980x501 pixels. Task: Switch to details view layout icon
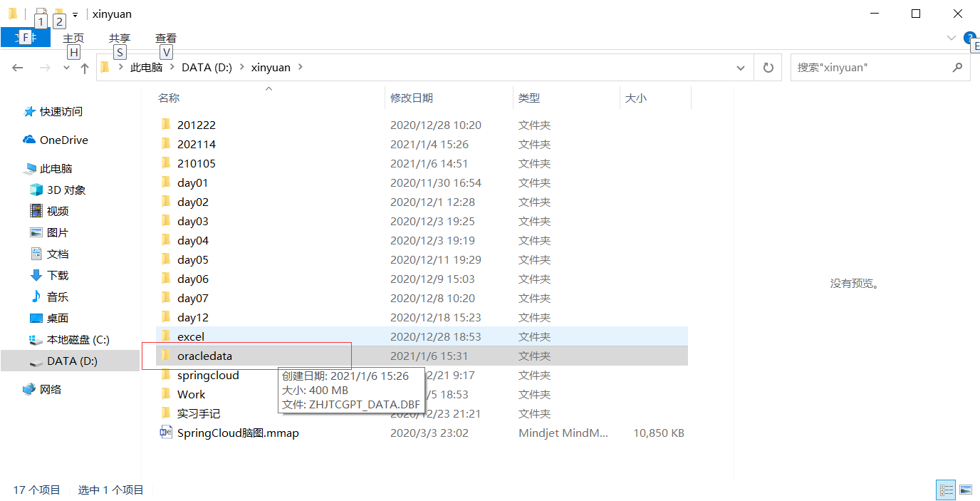pos(947,490)
